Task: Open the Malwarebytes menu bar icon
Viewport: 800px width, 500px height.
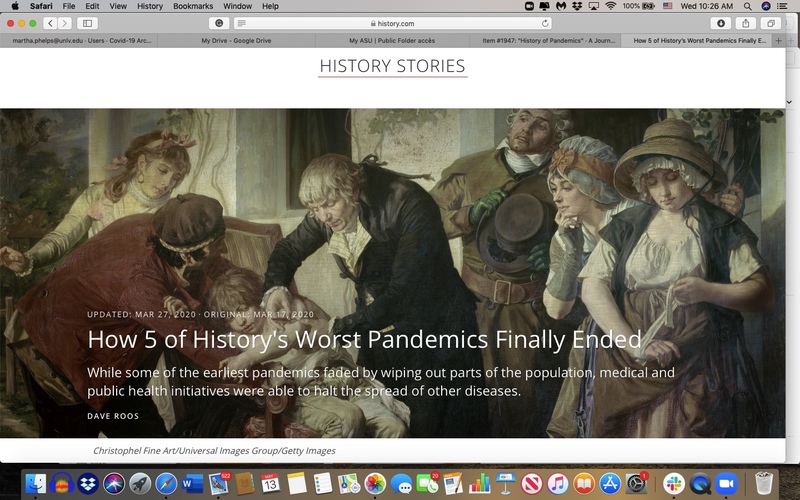Action: click(561, 6)
